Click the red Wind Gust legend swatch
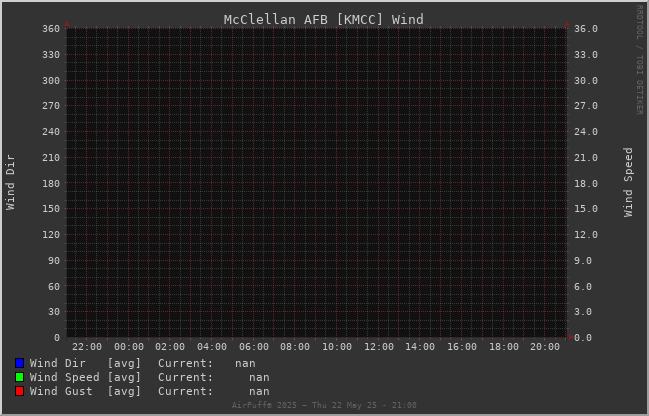 pos(19,391)
